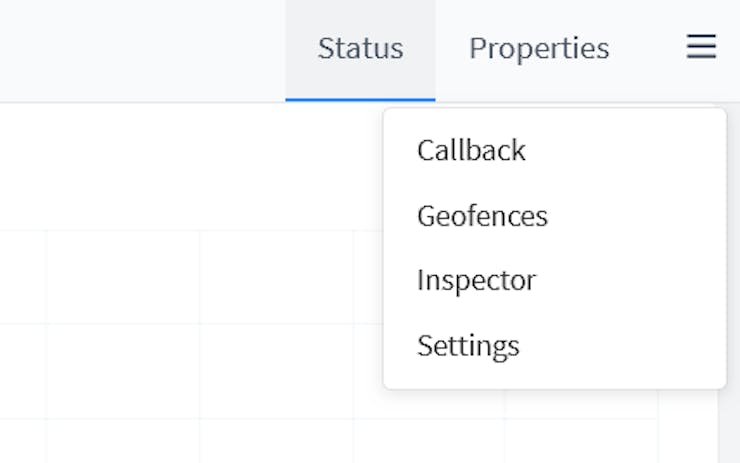
Task: Pick the last item, Settings, in menu
Action: (468, 346)
